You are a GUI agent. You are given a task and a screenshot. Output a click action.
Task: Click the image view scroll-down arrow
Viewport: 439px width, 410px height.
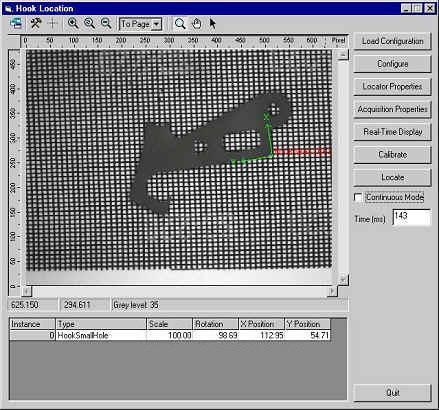343,279
